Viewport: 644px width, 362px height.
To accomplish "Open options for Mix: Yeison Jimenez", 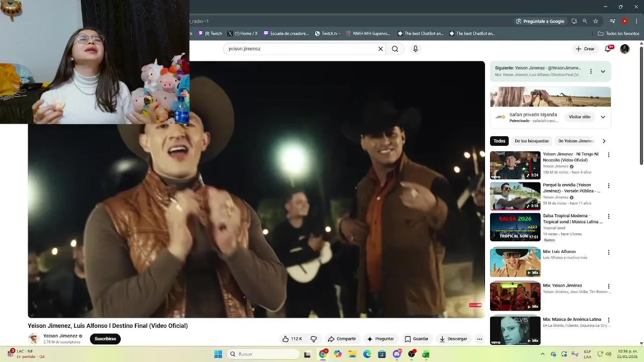I will pos(608,286).
